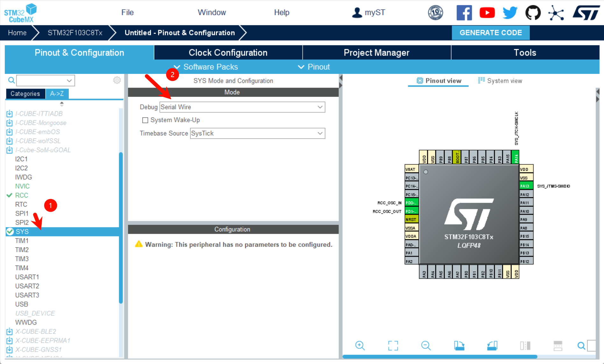Collapse the pinout panel with right-edge arrows
This screenshot has height=364, width=604.
pos(598,96)
